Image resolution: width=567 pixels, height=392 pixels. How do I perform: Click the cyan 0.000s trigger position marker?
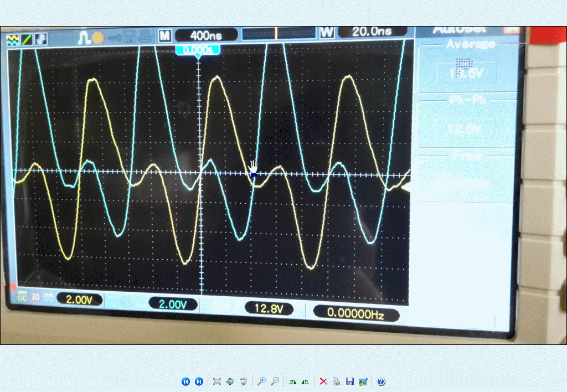[198, 50]
